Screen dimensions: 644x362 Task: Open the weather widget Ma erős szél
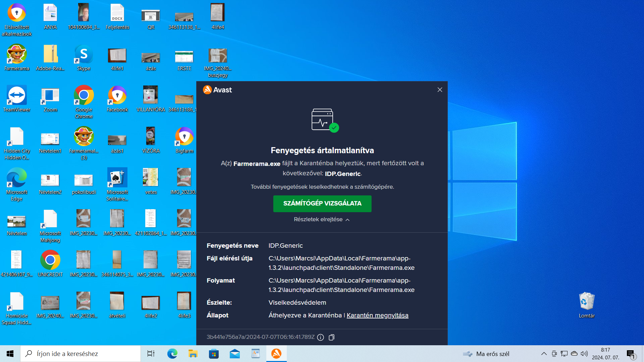coord(486,354)
